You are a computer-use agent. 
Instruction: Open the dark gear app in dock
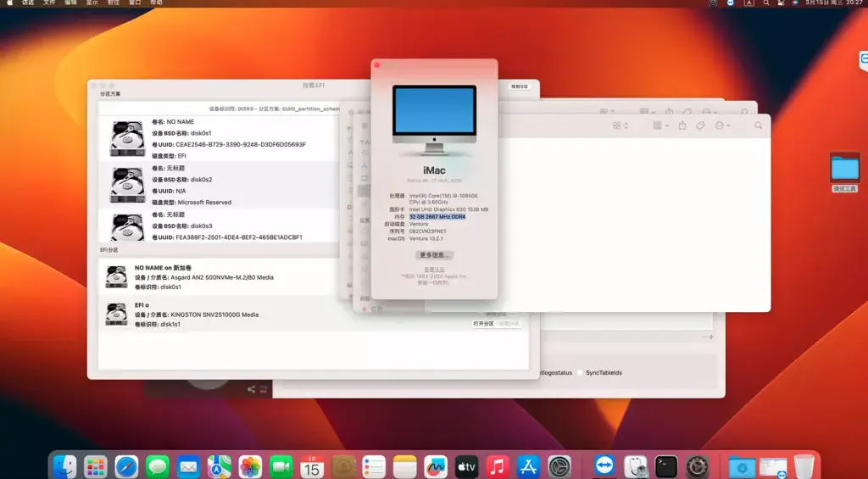point(697,467)
